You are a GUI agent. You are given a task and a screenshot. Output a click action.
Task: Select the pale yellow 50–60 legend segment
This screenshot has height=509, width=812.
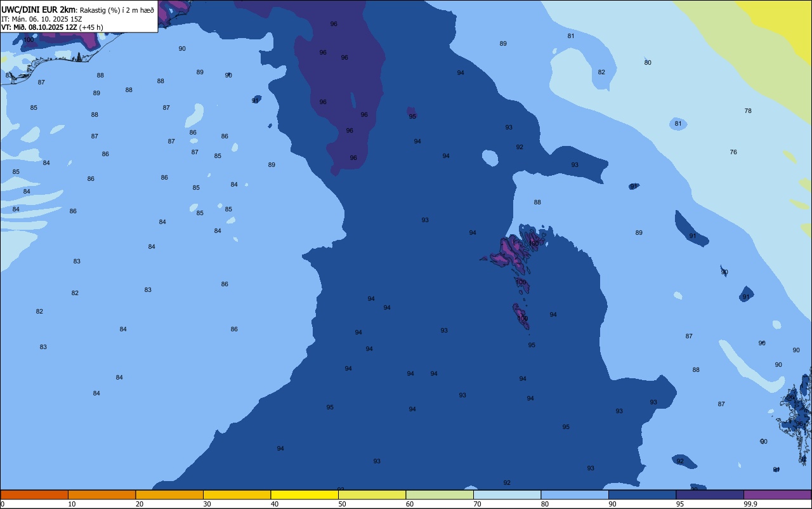point(372,494)
